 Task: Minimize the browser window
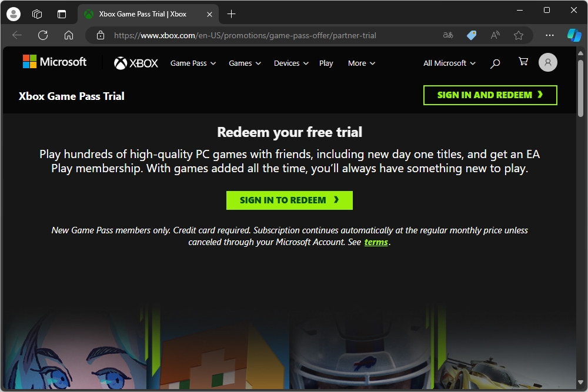pos(520,11)
